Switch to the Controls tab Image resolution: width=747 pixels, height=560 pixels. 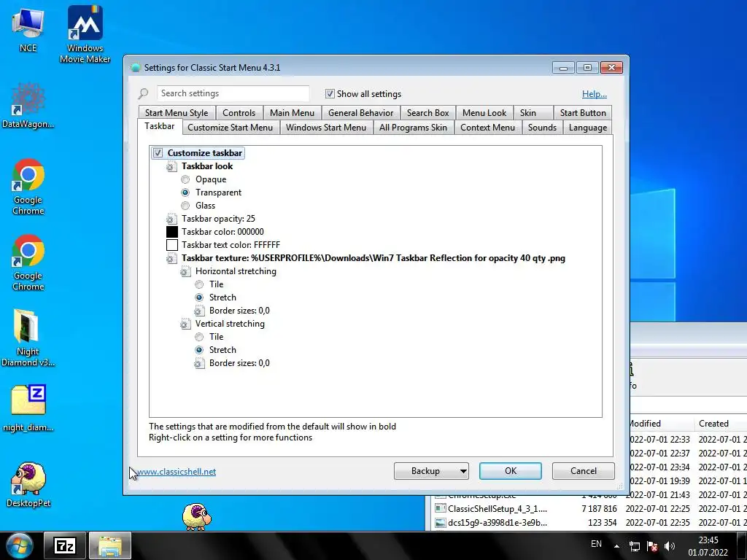tap(239, 113)
